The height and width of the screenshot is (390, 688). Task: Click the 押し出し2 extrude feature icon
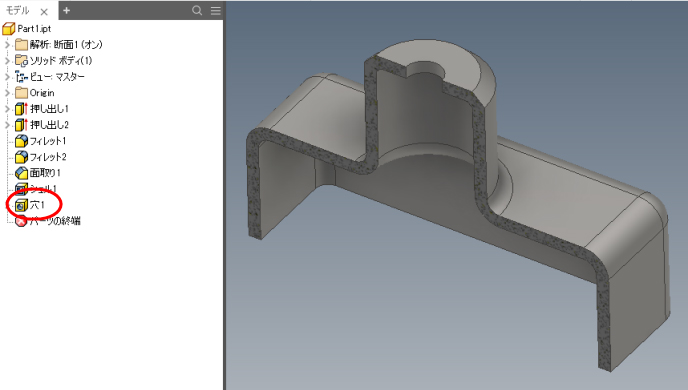pyautogui.click(x=21, y=125)
